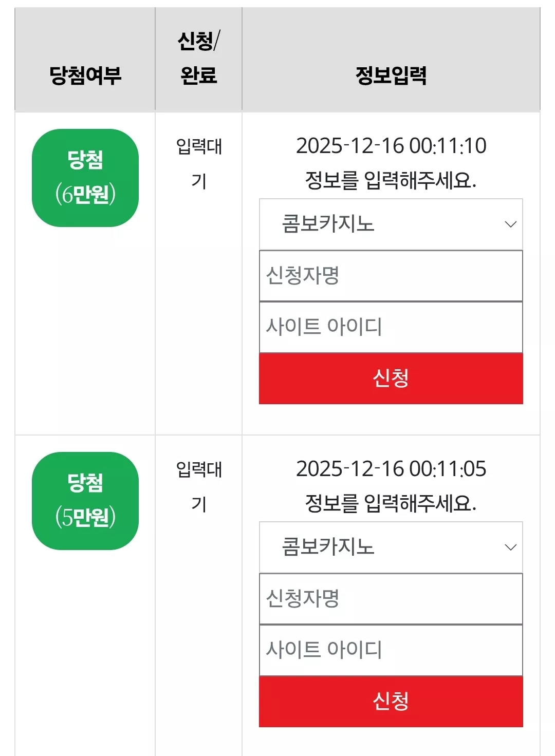Click the green 당첨 (6만원) badge

pos(85,178)
